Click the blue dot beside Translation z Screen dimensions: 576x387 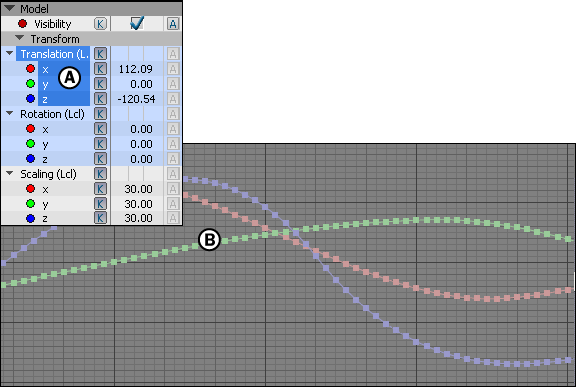coord(30,98)
